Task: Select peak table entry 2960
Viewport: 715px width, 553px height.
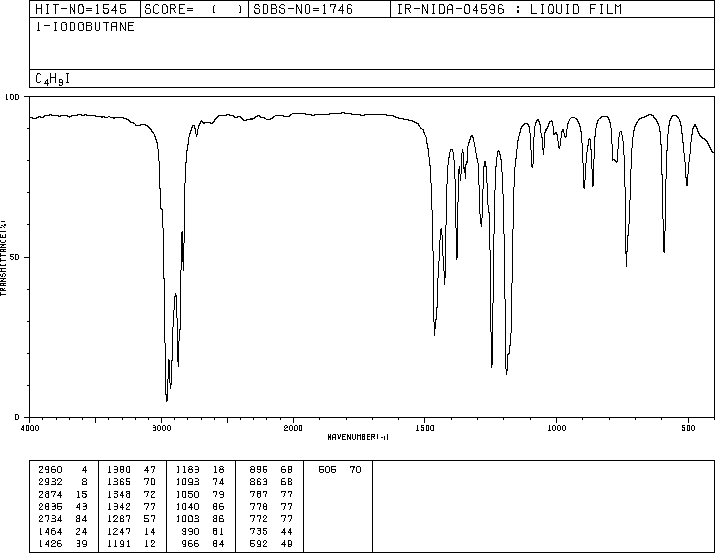Action: (x=50, y=470)
